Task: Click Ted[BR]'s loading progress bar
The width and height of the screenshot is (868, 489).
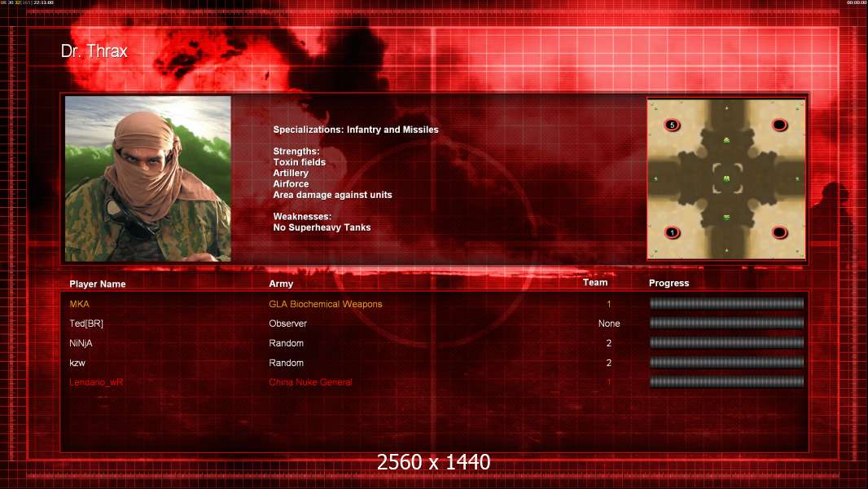Action: [x=726, y=324]
